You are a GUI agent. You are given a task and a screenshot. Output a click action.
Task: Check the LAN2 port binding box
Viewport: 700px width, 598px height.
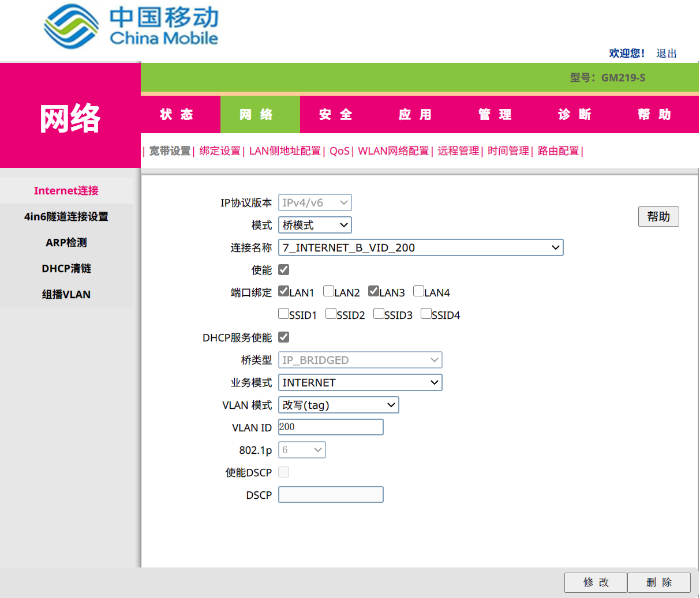[328, 291]
